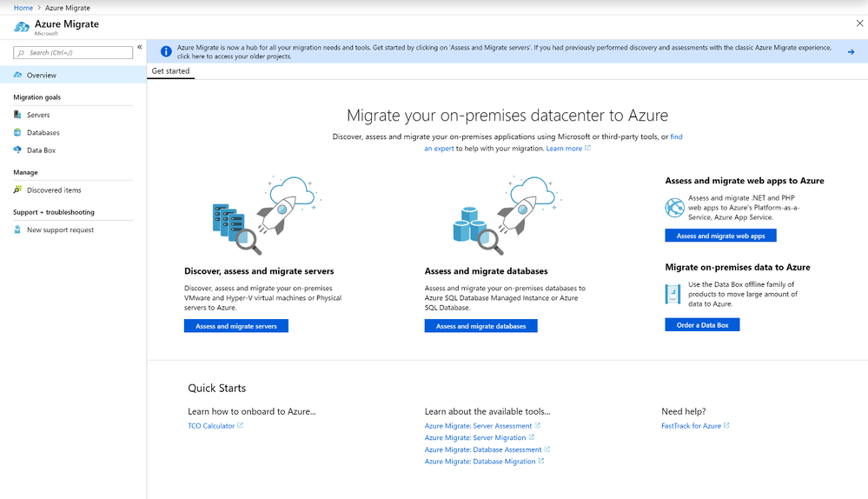Click external link icon beside FastTrack for Azure
This screenshot has width=868, height=499.
pos(727,425)
